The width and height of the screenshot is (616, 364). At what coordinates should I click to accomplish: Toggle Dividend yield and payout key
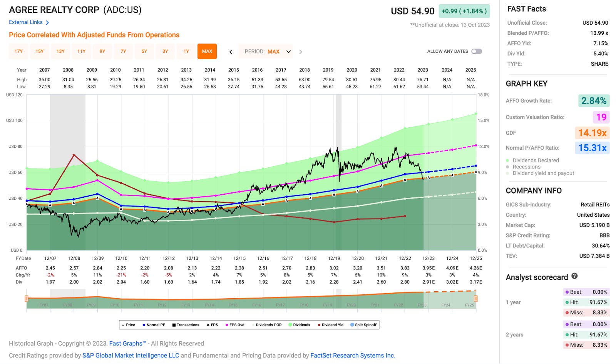point(539,173)
